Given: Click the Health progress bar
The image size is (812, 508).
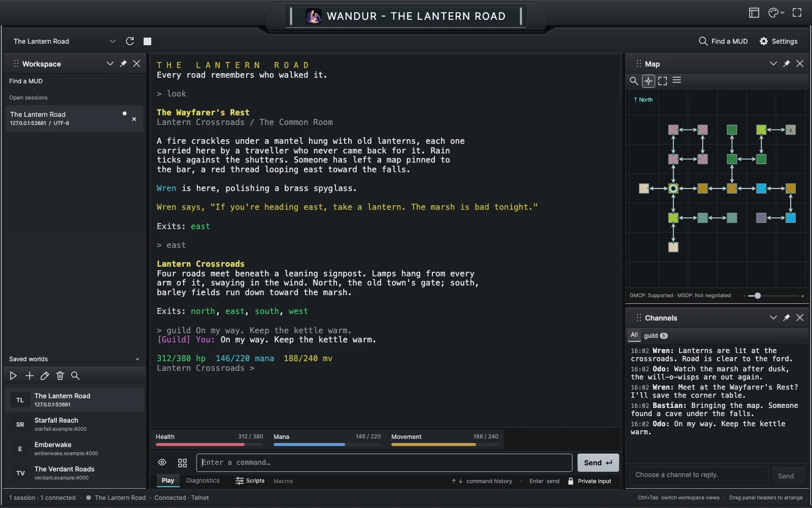Looking at the screenshot, I should point(209,444).
